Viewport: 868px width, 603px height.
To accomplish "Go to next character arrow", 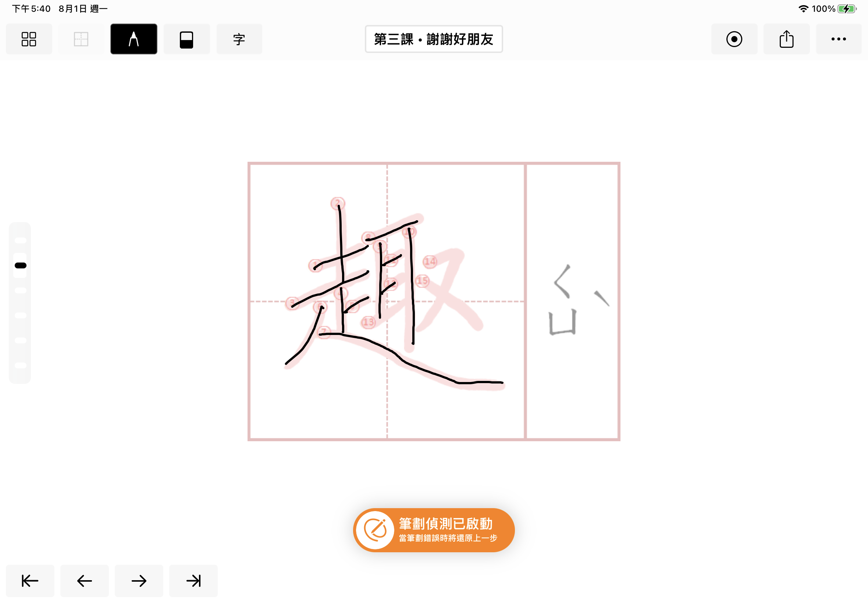I will [139, 581].
